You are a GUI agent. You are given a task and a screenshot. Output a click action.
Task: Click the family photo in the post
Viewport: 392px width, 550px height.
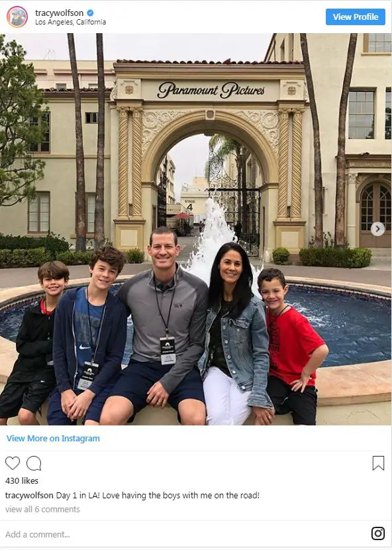[196, 229]
